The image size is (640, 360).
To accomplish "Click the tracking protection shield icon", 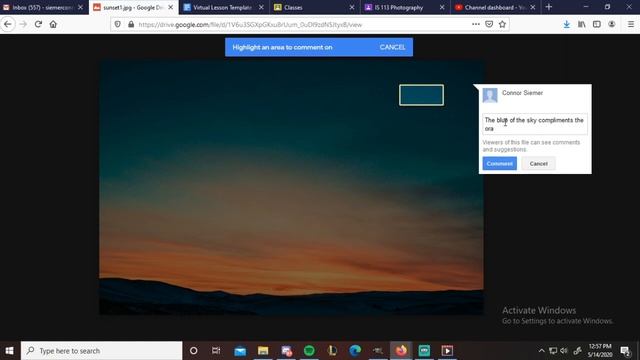I will (118, 24).
